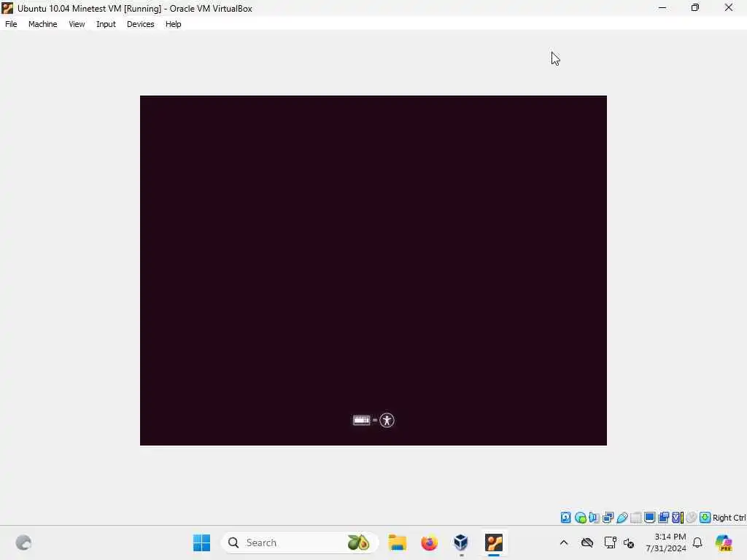Click the widgets icon on the taskbar's left end
Viewport: 747px width, 560px height.
tap(23, 542)
